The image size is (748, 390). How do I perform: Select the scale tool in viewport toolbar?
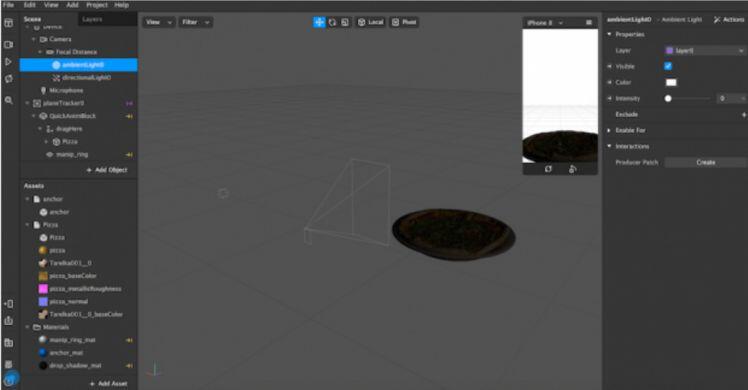click(345, 22)
